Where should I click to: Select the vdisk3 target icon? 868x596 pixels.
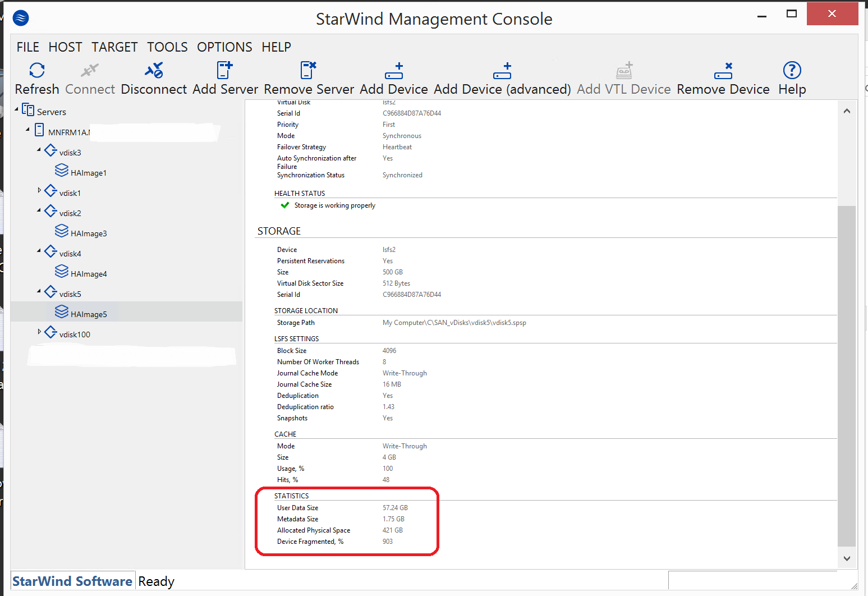pos(50,150)
